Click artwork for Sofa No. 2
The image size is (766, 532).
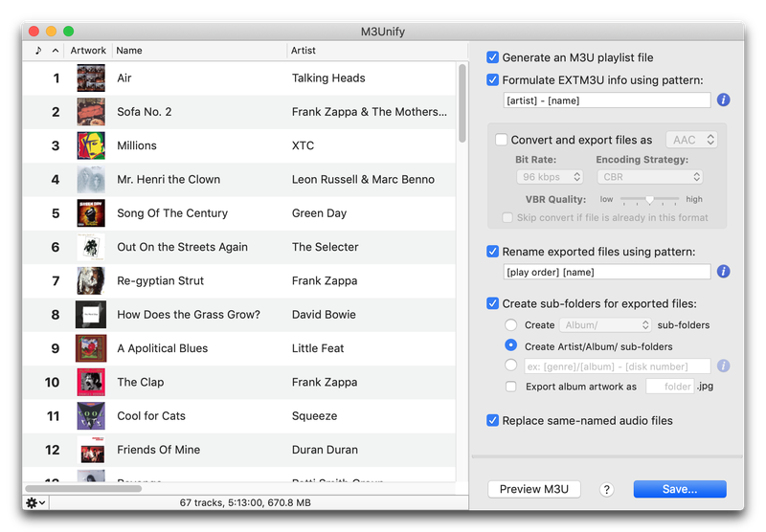point(91,112)
